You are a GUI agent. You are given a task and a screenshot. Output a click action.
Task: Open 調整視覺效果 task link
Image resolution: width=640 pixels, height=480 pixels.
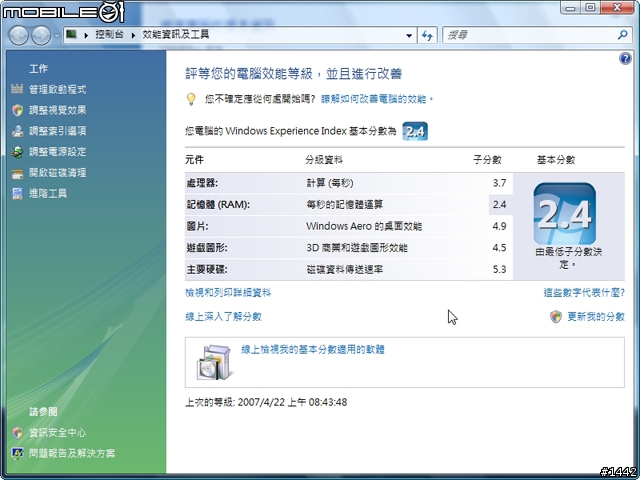click(58, 110)
